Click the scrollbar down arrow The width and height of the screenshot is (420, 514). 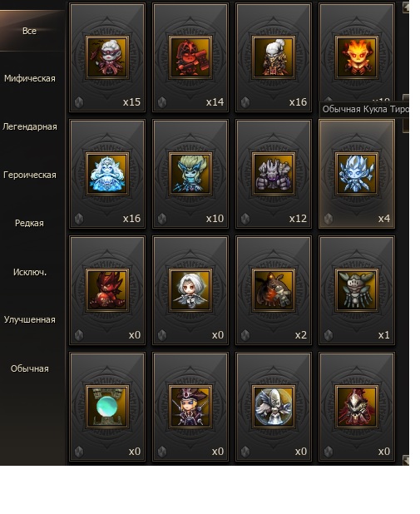coord(406,460)
